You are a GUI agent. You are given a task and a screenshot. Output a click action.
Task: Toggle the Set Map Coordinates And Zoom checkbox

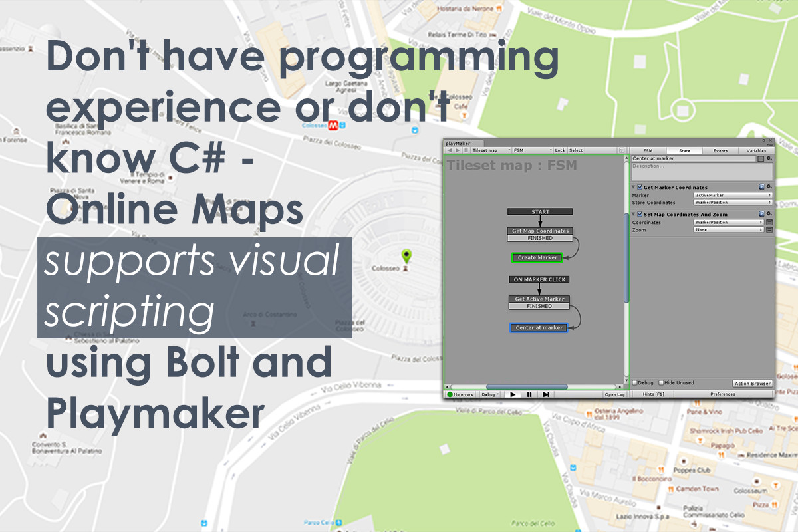coord(640,214)
